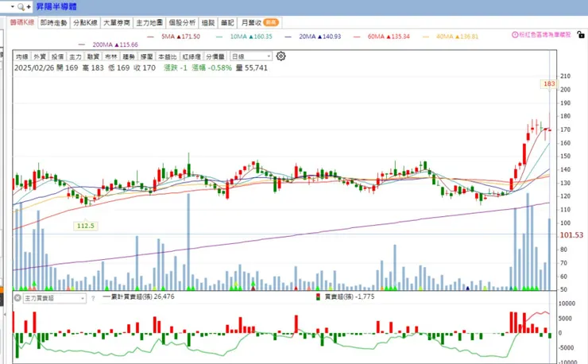Toggle the 投信 overlay button
588x364 pixels.
tap(57, 56)
